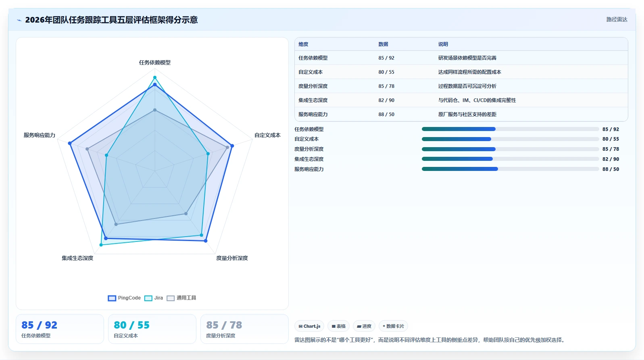
Task: Click the 数据卡片 tag chip
Action: (x=393, y=326)
